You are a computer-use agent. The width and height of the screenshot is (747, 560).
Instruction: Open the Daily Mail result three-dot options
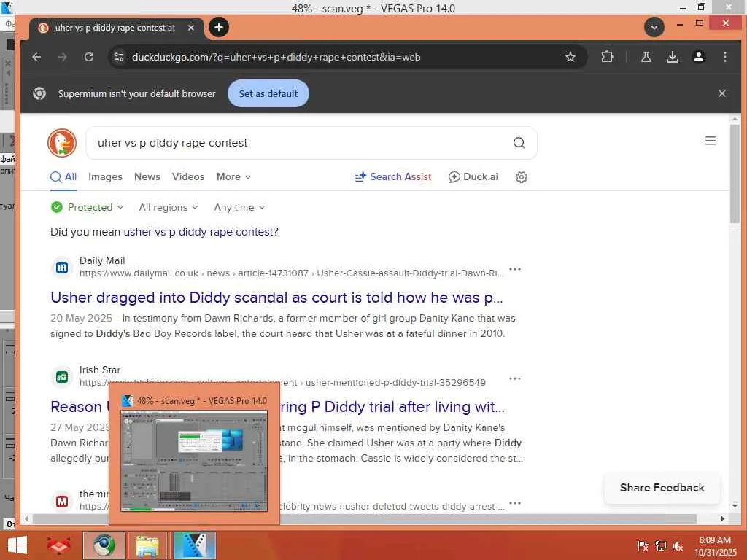[515, 269]
